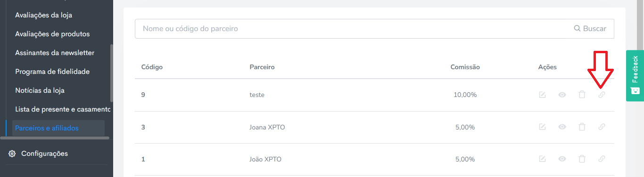Open Avaliações de produtos sidebar item
The width and height of the screenshot is (644, 177).
[x=52, y=34]
